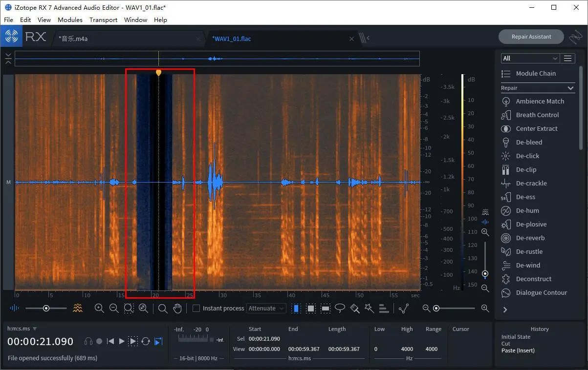Toggle playhead follows playback
This screenshot has height=370, width=588.
pos(158,341)
